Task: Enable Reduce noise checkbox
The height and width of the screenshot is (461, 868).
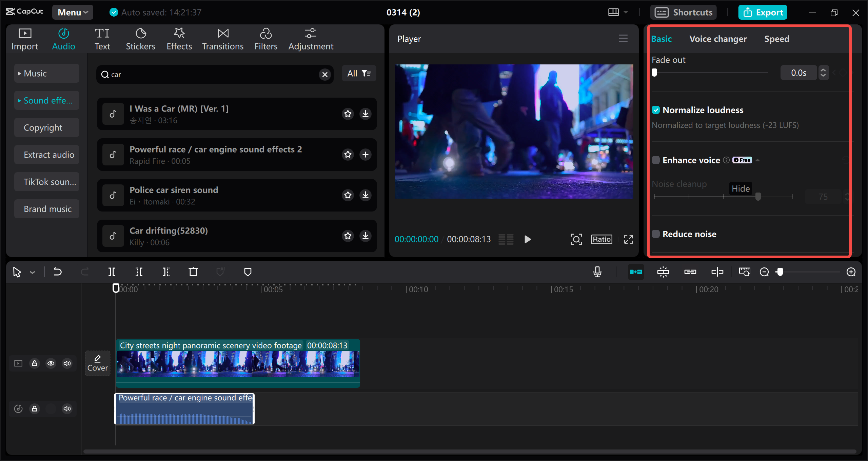Action: tap(656, 234)
